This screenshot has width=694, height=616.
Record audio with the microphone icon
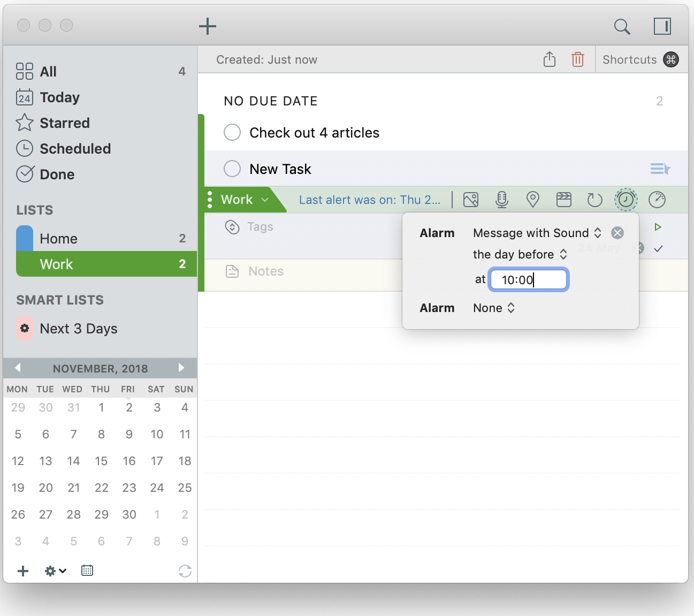tap(502, 200)
